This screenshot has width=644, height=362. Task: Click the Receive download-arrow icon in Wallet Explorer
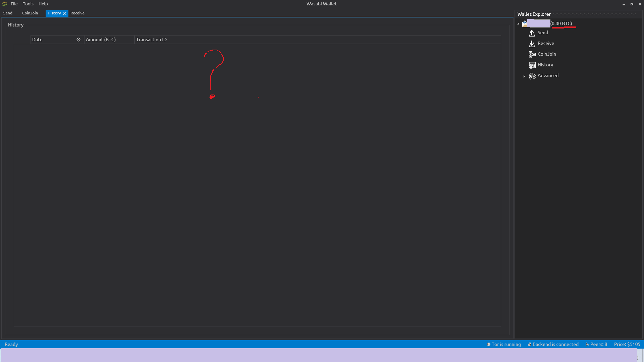coord(532,44)
